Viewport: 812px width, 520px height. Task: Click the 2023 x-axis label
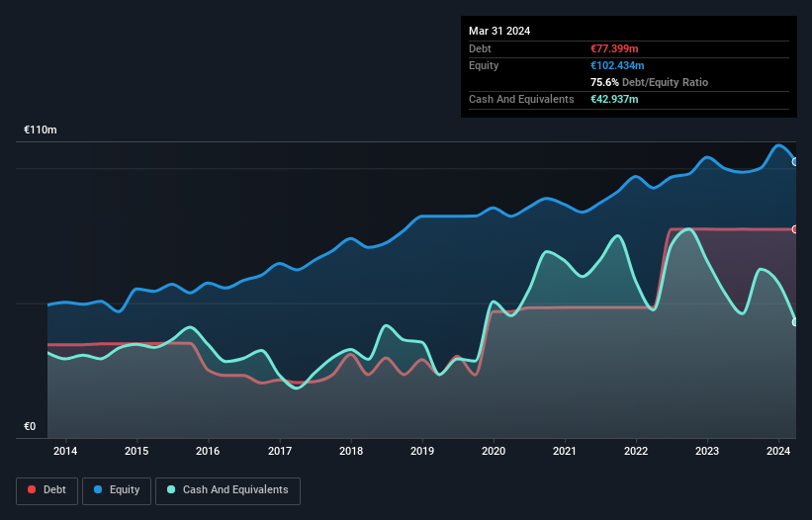click(x=707, y=451)
